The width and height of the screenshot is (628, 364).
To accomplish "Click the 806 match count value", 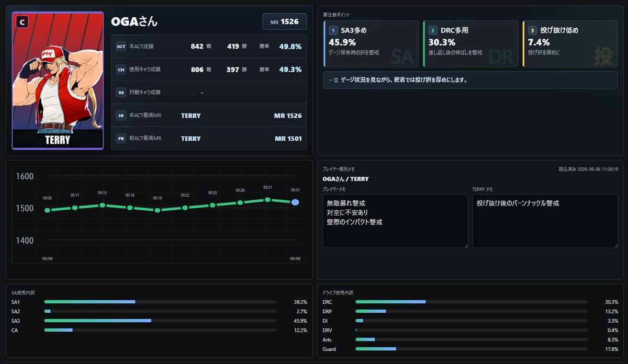I will 197,70.
